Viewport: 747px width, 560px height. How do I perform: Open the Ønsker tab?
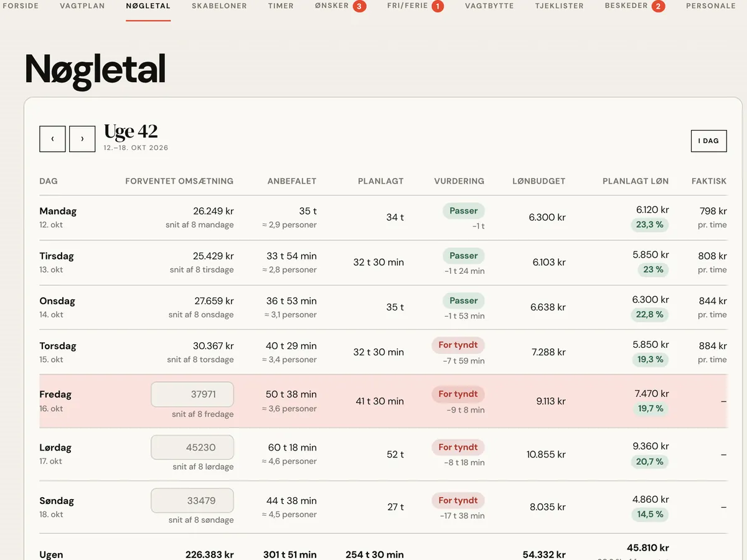[x=332, y=6]
